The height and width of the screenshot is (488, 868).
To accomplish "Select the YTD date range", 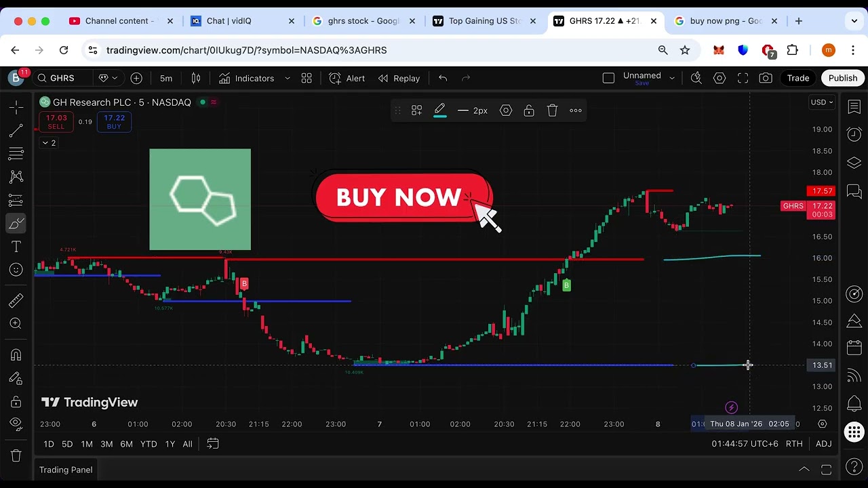I will (149, 444).
